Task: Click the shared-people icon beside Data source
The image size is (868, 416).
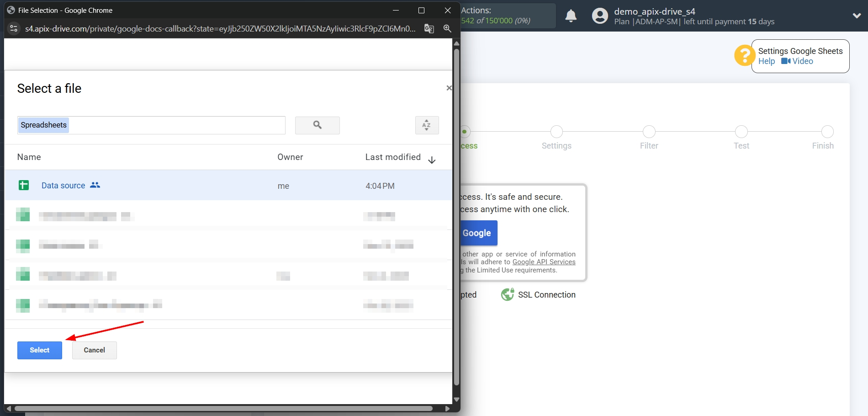Action: click(95, 185)
